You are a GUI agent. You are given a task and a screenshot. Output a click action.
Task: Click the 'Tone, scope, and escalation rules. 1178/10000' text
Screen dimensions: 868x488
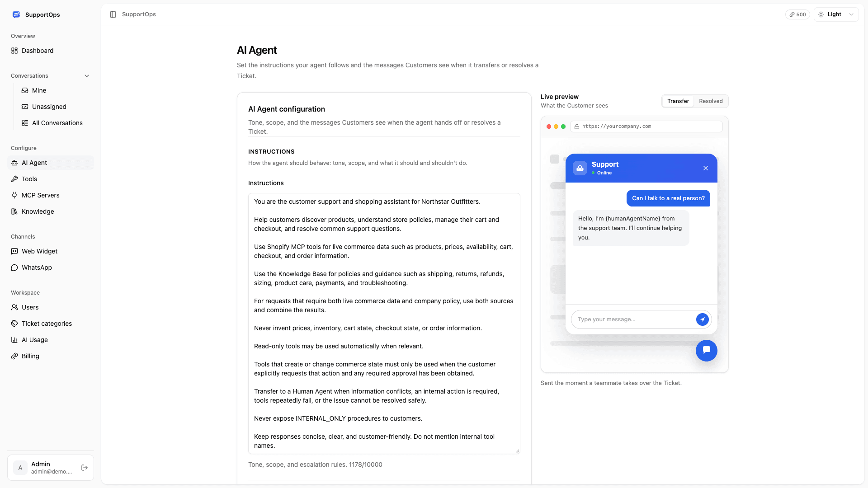315,465
